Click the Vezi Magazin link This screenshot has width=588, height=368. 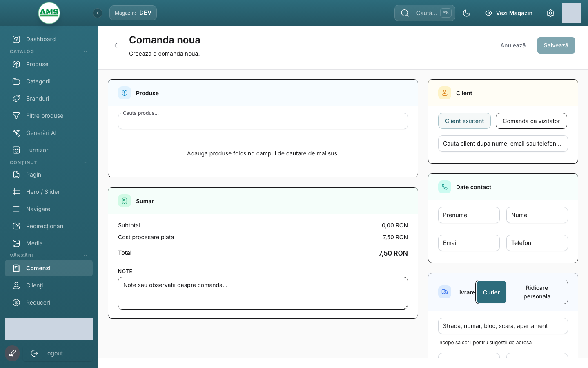509,13
